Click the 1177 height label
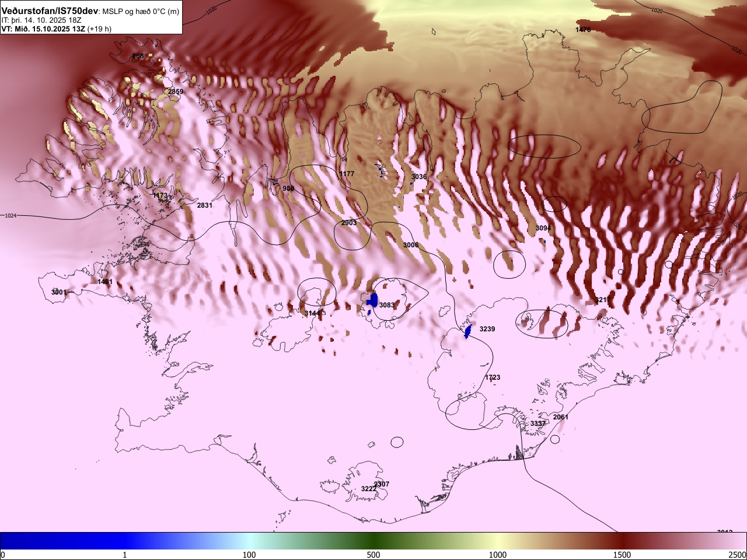The image size is (747, 560). tap(347, 174)
